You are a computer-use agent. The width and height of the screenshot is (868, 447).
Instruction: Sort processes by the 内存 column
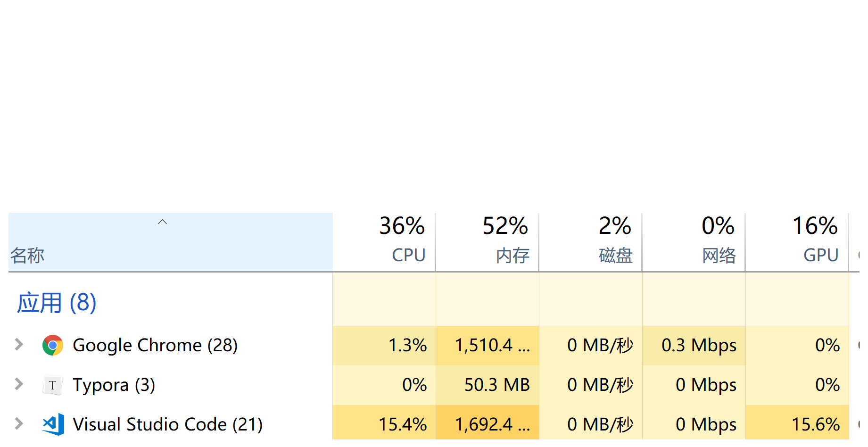[x=487, y=241]
